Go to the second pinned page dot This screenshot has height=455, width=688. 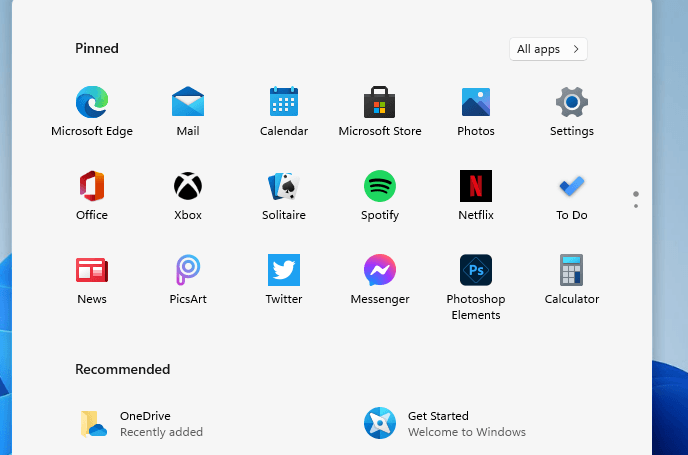636,206
